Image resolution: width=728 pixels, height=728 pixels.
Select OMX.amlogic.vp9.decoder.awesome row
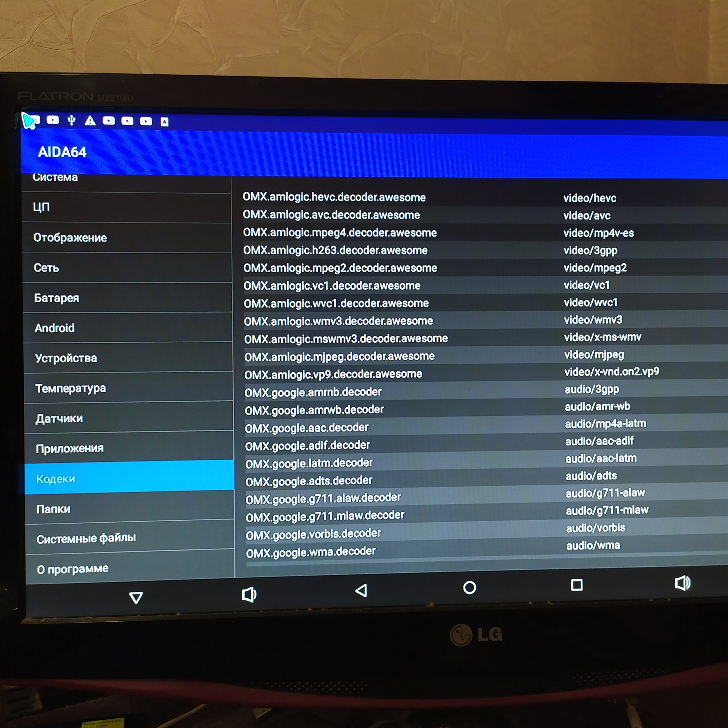click(486, 373)
